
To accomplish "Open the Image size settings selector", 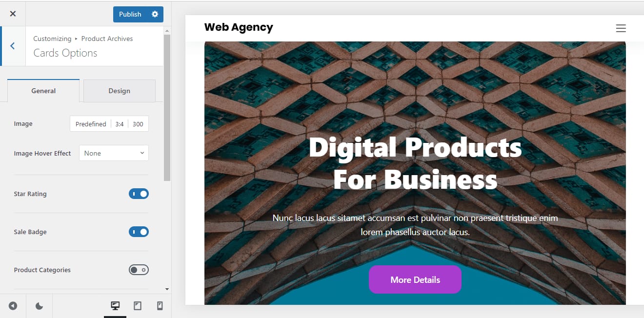I will coord(109,124).
